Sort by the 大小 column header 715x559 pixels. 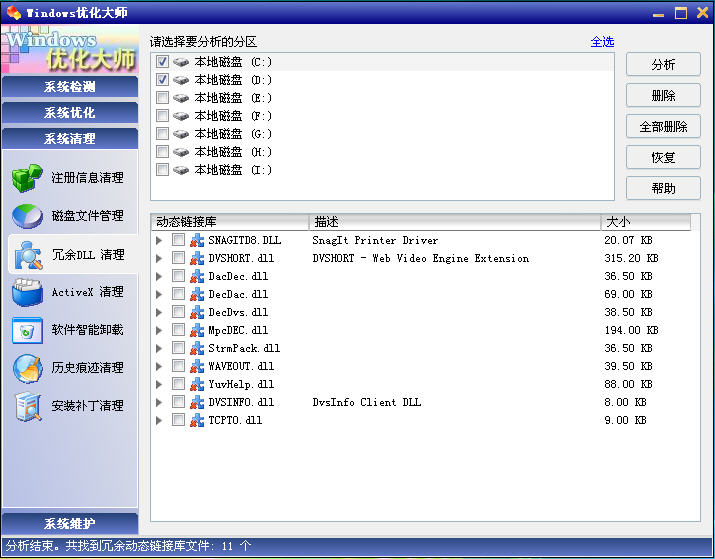click(645, 222)
